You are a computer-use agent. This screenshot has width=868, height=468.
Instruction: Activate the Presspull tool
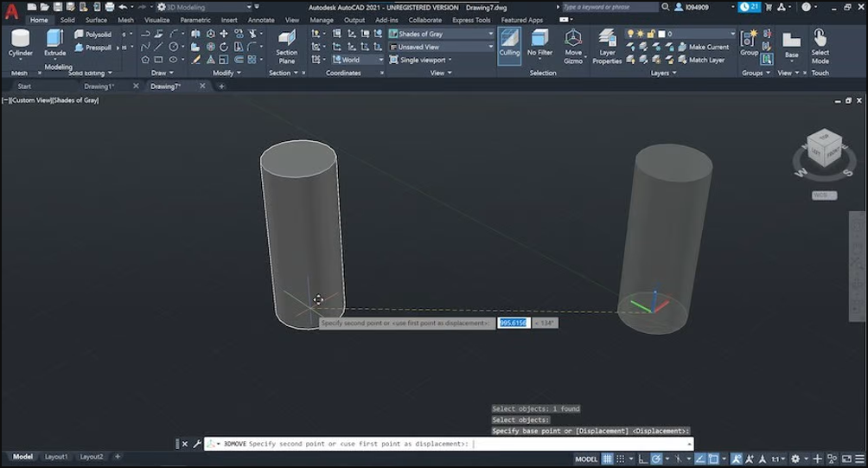[x=93, y=48]
